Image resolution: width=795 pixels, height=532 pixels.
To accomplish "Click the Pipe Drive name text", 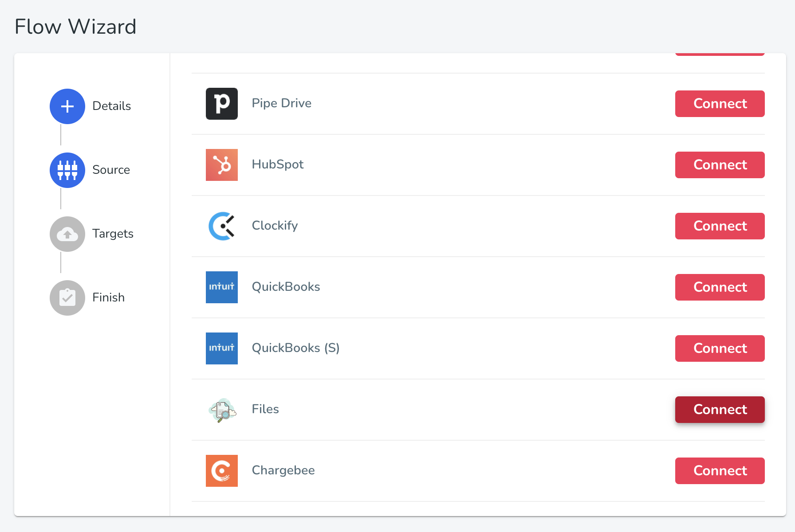I will [282, 103].
